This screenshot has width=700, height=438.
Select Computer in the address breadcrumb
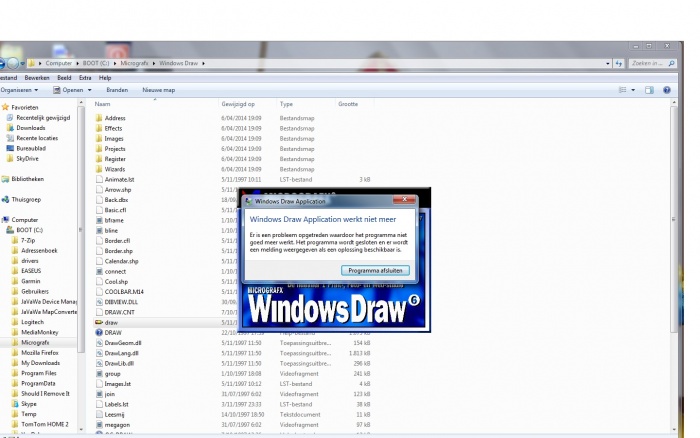(58, 63)
